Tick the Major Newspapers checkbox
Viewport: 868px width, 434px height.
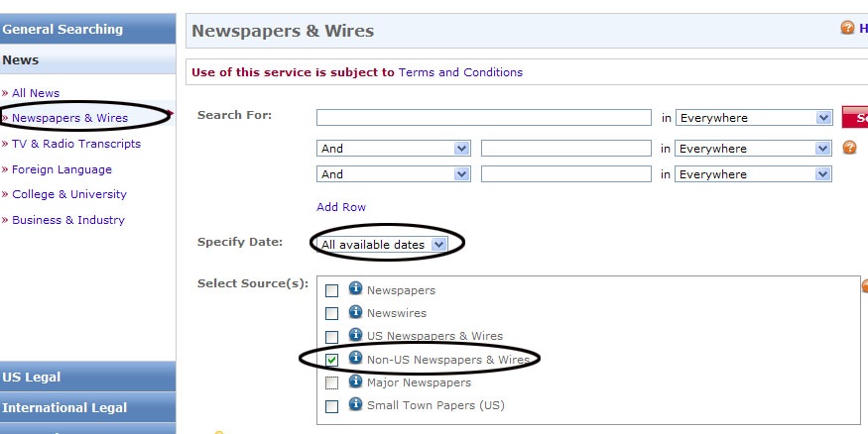click(x=331, y=383)
